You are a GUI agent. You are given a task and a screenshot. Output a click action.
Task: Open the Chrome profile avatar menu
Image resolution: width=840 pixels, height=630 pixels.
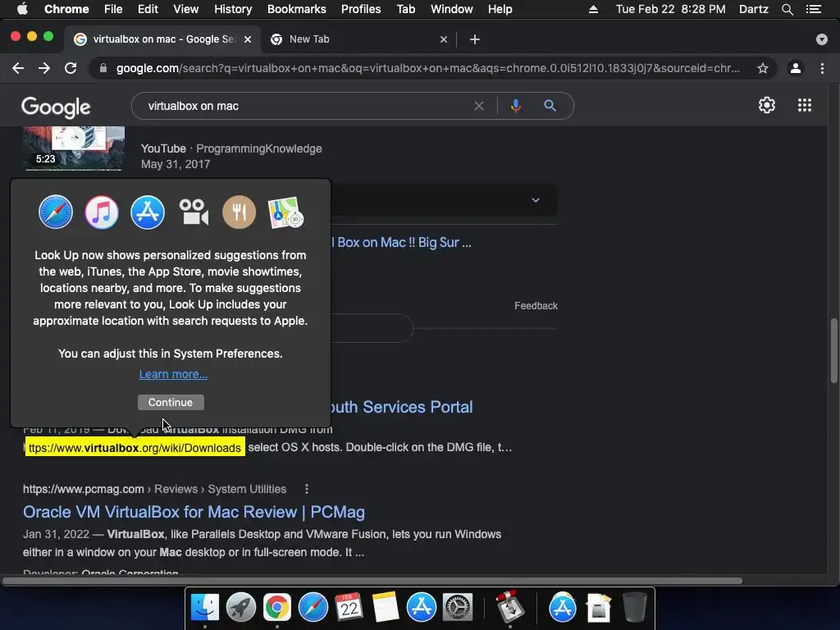coord(796,68)
